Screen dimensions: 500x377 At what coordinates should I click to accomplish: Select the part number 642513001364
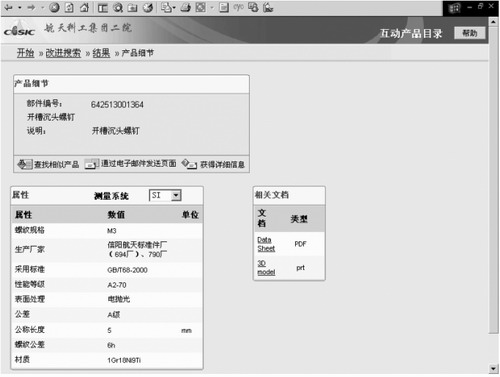pyautogui.click(x=117, y=105)
